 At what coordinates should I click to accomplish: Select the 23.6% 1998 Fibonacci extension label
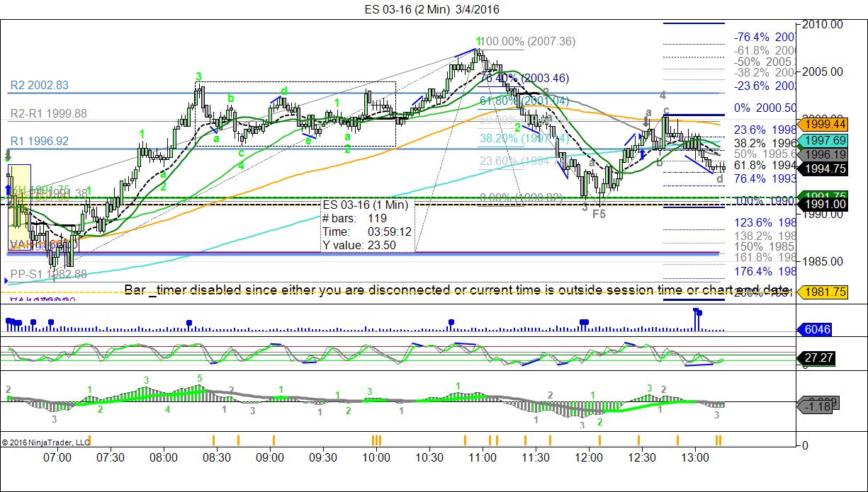(x=764, y=130)
